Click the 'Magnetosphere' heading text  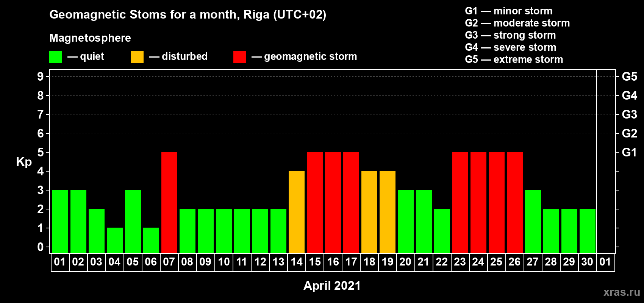click(x=90, y=38)
